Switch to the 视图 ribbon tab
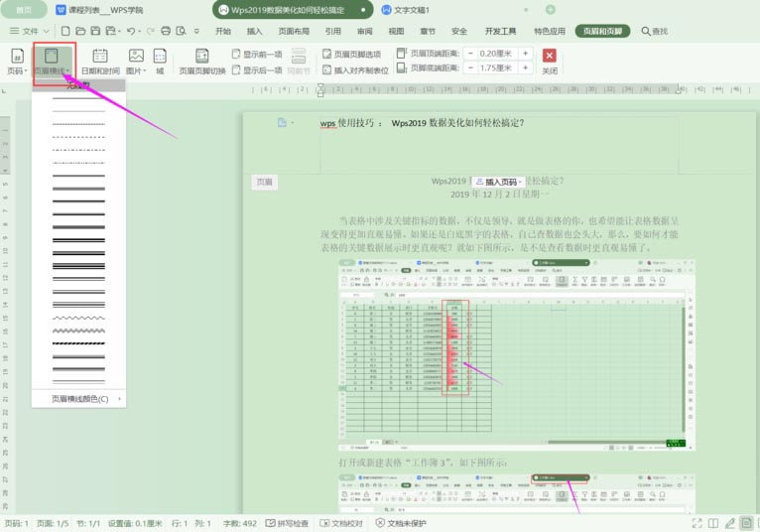760x532 pixels. coord(396,31)
